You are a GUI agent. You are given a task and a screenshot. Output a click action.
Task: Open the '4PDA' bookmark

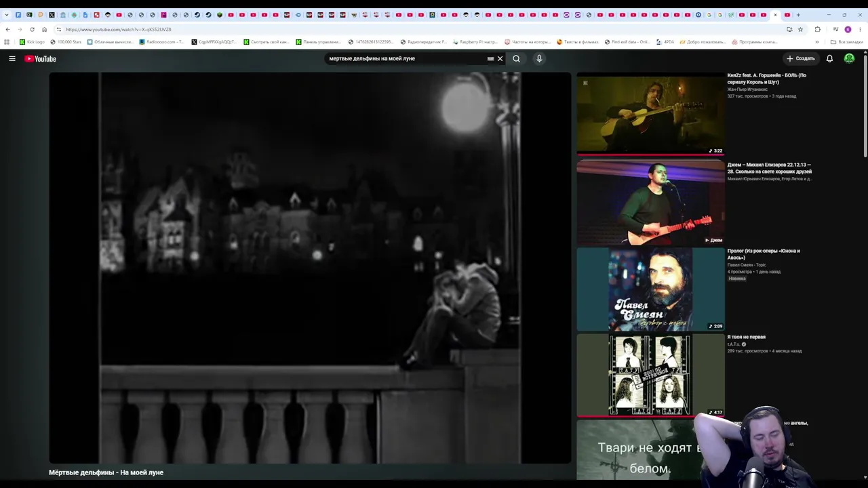pyautogui.click(x=666, y=42)
